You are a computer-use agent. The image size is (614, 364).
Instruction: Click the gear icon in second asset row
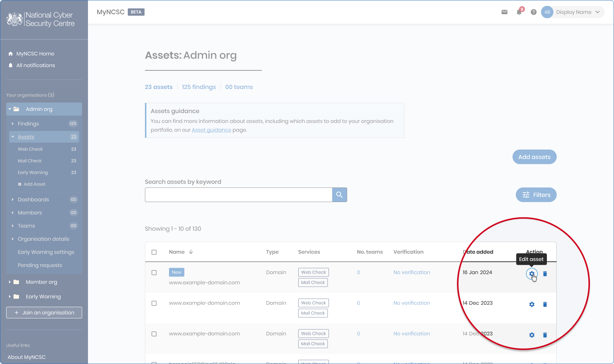click(532, 304)
